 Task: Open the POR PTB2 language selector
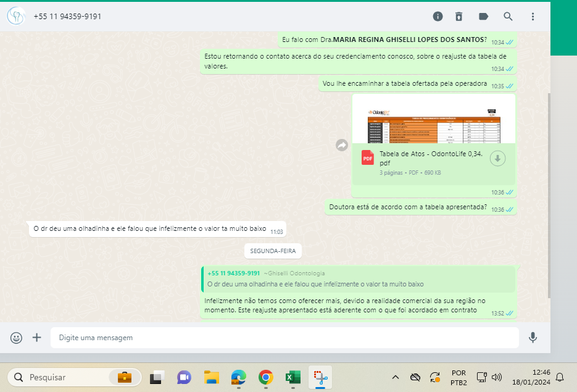click(x=458, y=377)
